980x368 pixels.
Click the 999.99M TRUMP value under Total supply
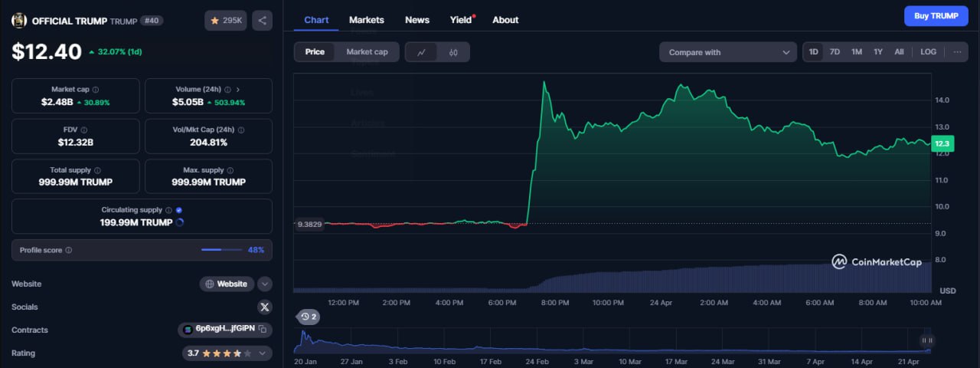pyautogui.click(x=76, y=182)
